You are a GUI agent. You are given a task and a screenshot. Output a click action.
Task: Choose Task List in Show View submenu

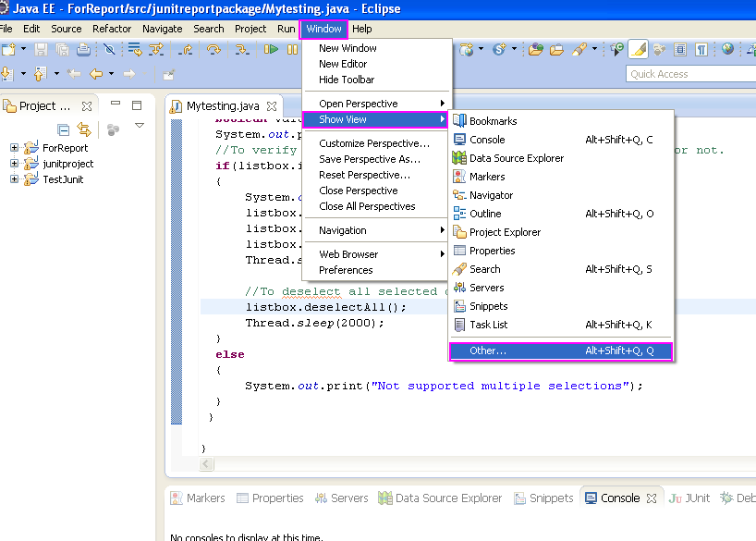[x=560, y=325]
